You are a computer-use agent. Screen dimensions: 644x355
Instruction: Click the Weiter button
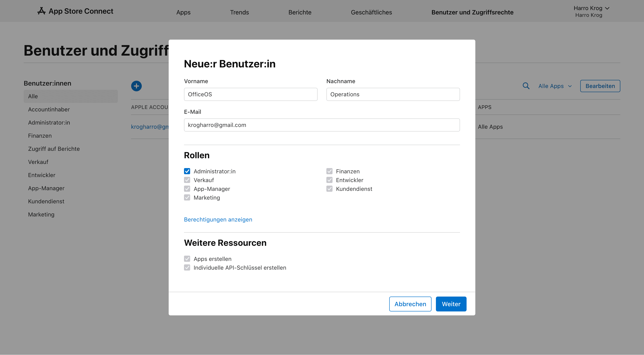tap(451, 304)
